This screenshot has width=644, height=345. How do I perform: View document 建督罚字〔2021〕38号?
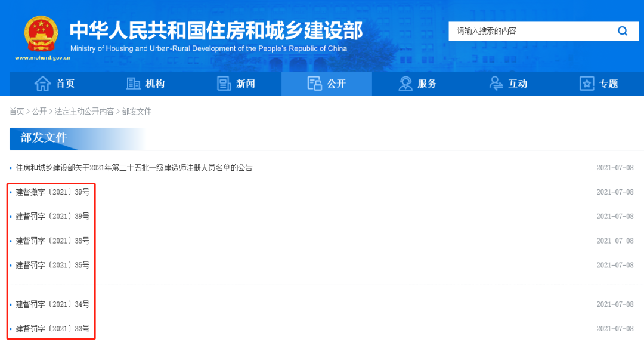coord(52,241)
